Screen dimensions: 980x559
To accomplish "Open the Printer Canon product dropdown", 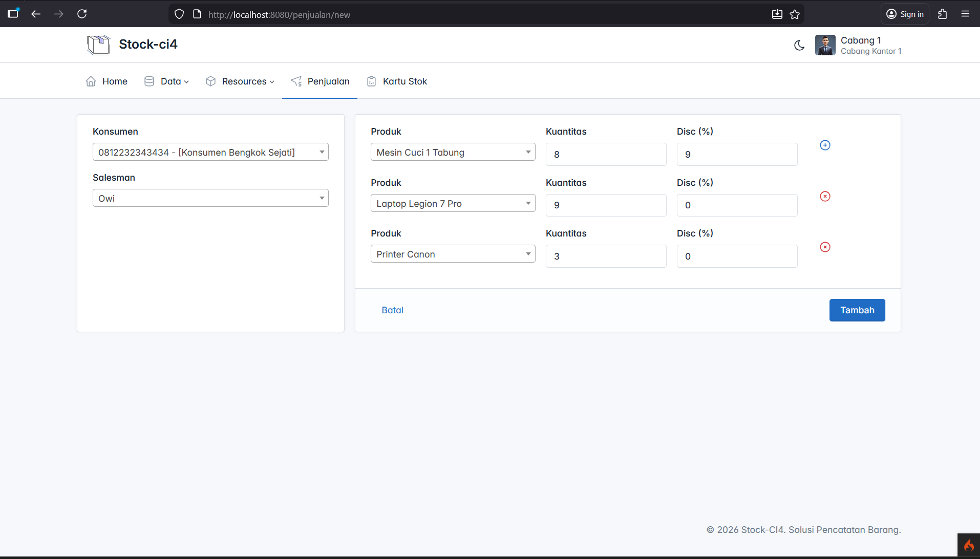I will 453,254.
